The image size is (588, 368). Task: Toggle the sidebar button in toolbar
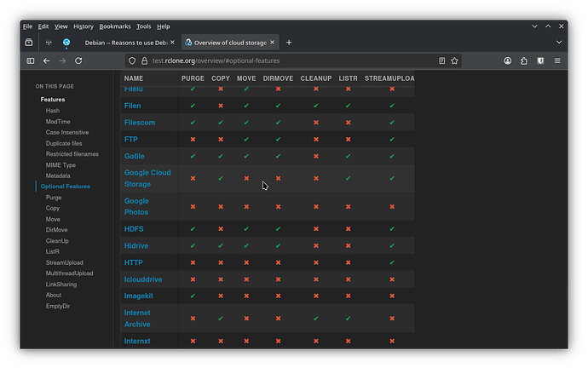click(31, 60)
